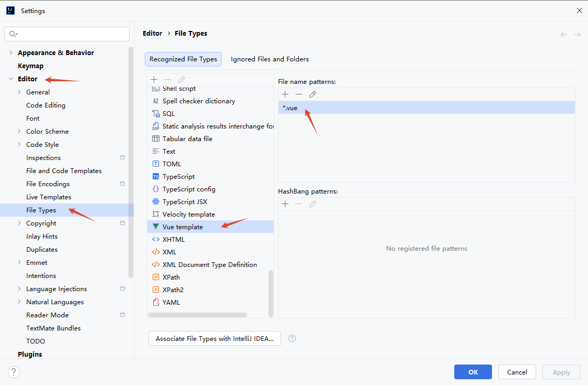Click the Tabular data file icon
This screenshot has height=385, width=588.
[x=156, y=138]
